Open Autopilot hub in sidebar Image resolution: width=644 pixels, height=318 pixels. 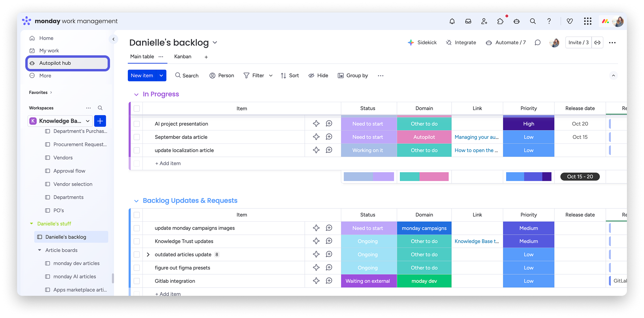point(68,63)
